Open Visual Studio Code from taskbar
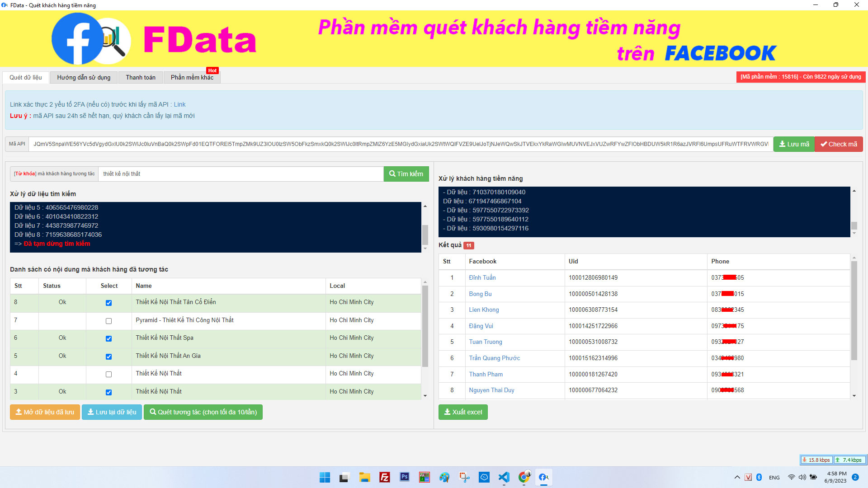This screenshot has width=868, height=488. pyautogui.click(x=504, y=477)
